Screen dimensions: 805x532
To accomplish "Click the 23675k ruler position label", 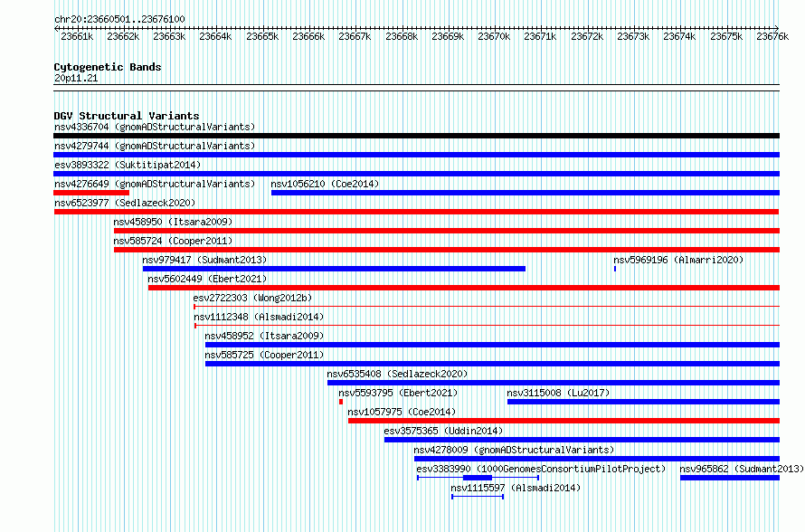I will point(726,36).
